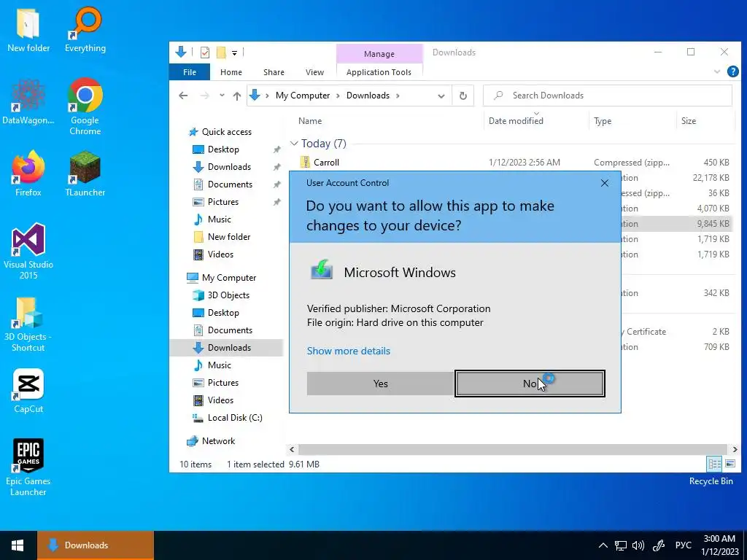
Task: Collapse the Today (7) group
Action: (x=294, y=144)
